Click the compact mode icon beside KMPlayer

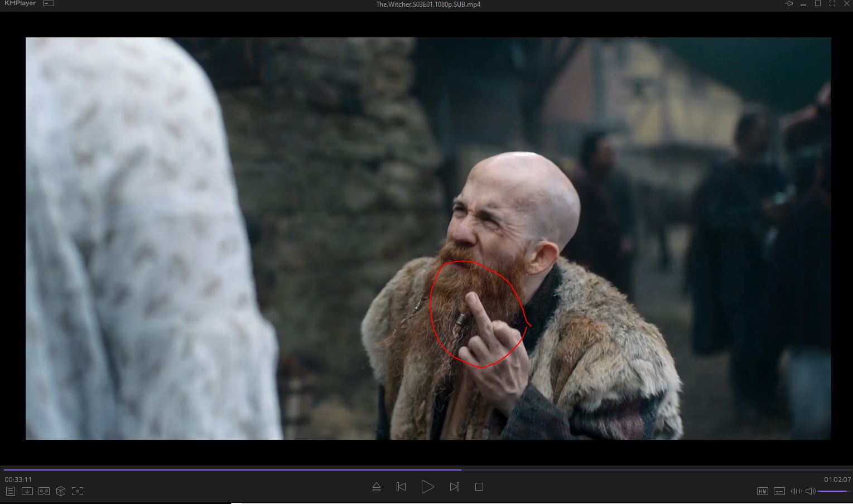(x=49, y=4)
